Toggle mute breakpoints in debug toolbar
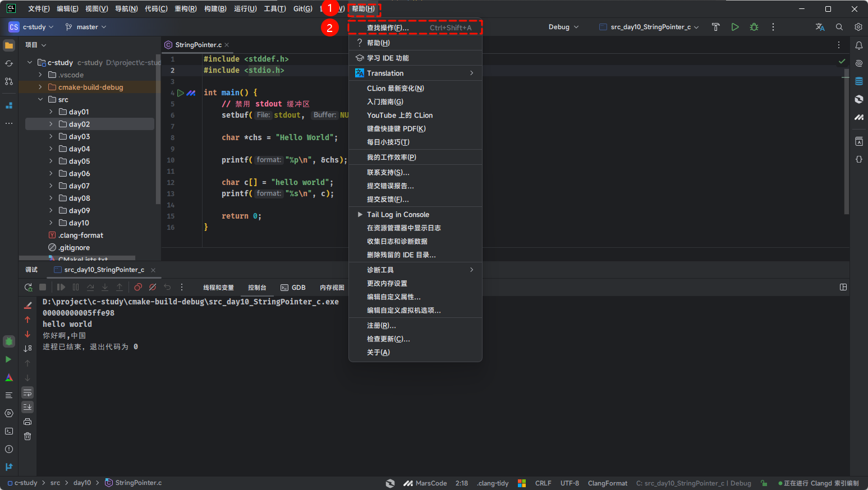The image size is (868, 490). pyautogui.click(x=153, y=287)
